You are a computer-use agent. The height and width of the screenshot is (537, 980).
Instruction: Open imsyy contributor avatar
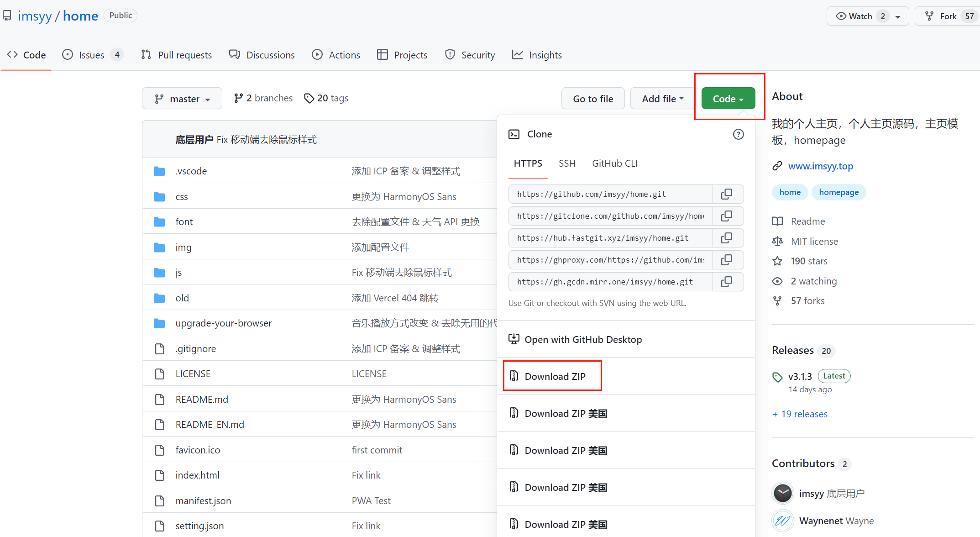pos(783,493)
